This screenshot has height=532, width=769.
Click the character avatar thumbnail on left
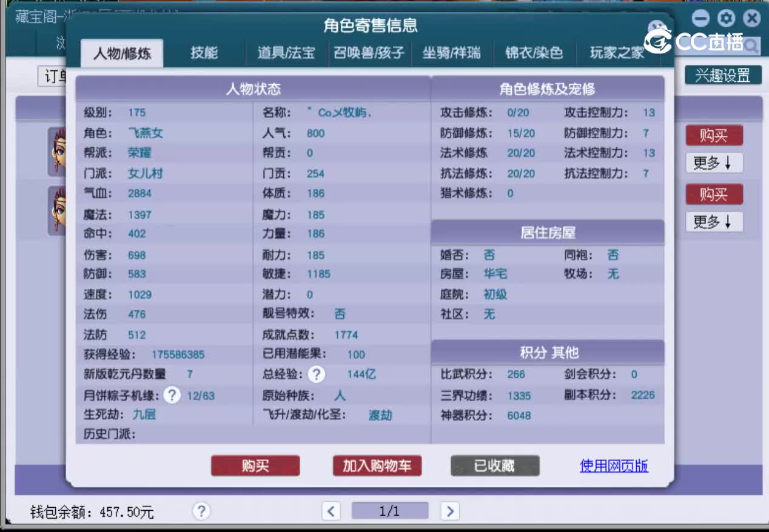click(58, 151)
